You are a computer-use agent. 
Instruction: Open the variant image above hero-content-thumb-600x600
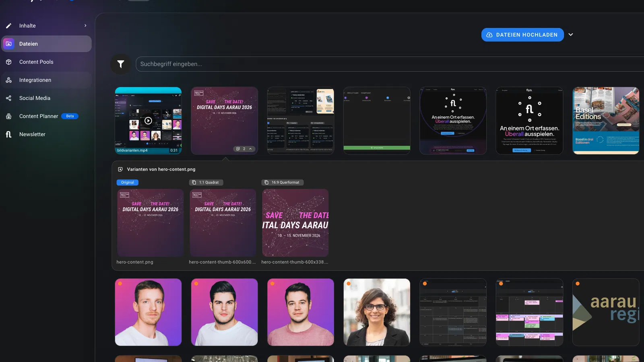(x=223, y=223)
